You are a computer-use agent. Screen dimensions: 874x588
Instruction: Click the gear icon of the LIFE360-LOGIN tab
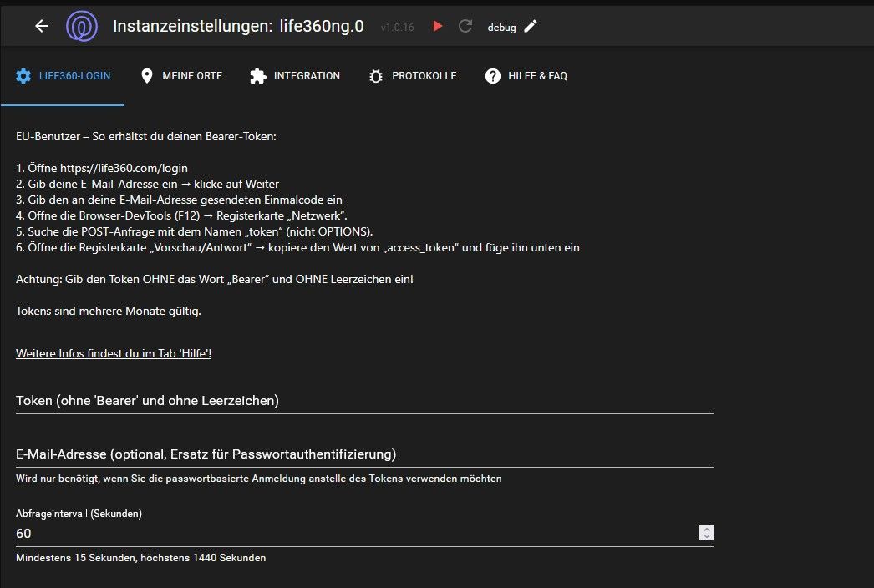[23, 76]
